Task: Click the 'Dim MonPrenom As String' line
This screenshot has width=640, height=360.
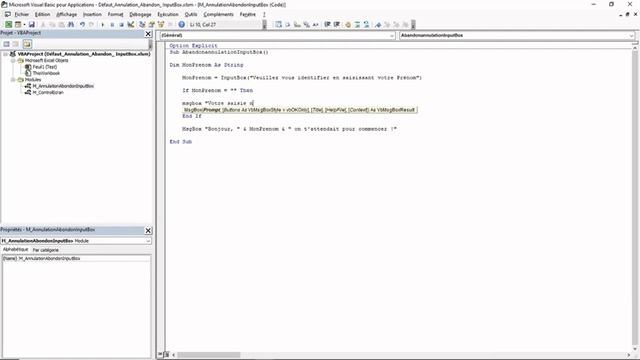Action: point(206,65)
